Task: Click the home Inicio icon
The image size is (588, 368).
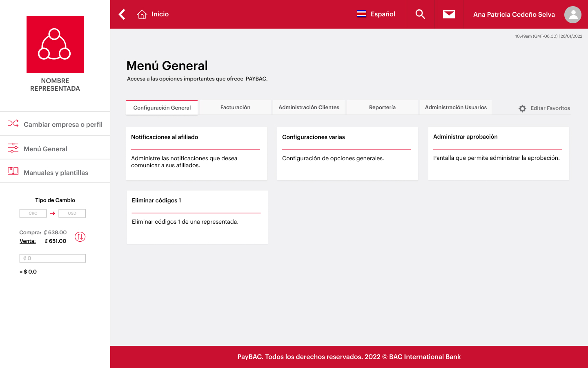Action: click(x=142, y=14)
